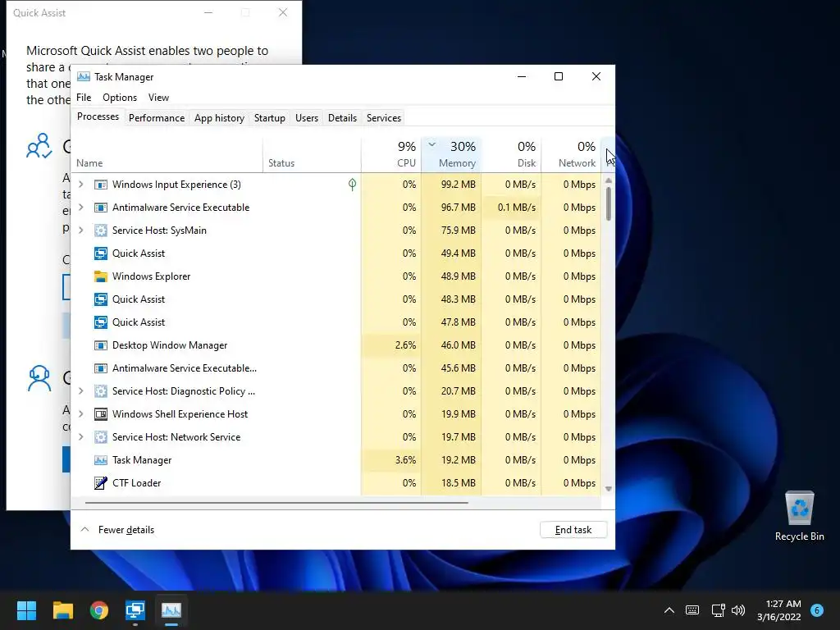Sort by the Status column header
840x630 pixels.
point(312,155)
